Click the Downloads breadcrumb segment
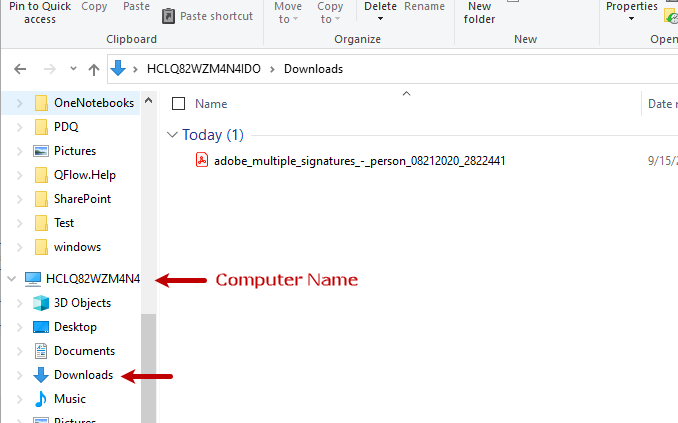The width and height of the screenshot is (678, 423). 313,69
